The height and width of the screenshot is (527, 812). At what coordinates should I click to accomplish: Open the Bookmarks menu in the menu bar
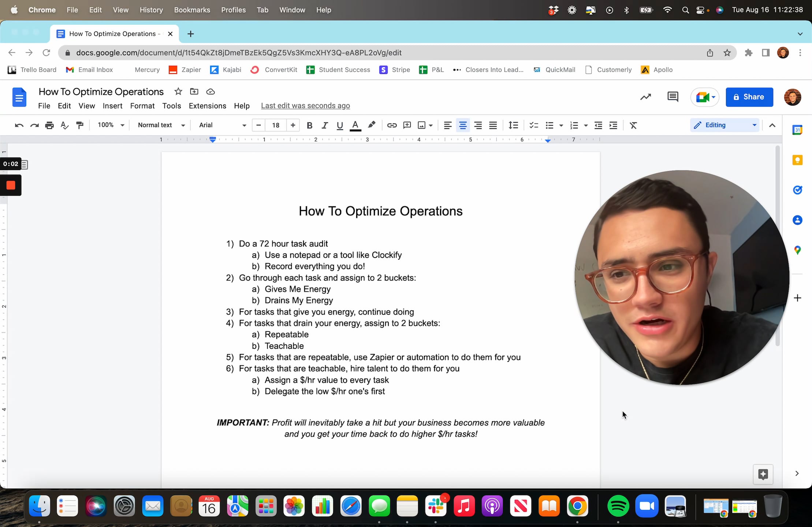pyautogui.click(x=192, y=10)
